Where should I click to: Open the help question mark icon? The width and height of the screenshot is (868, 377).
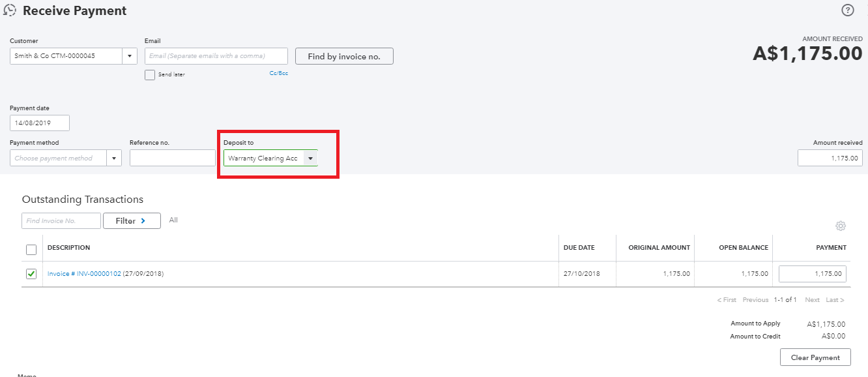point(847,10)
